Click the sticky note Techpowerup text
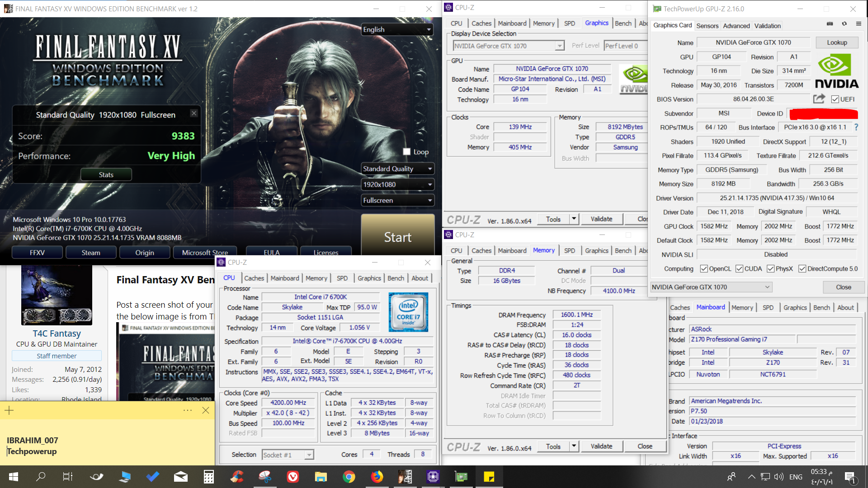Image resolution: width=868 pixels, height=488 pixels. (32, 451)
